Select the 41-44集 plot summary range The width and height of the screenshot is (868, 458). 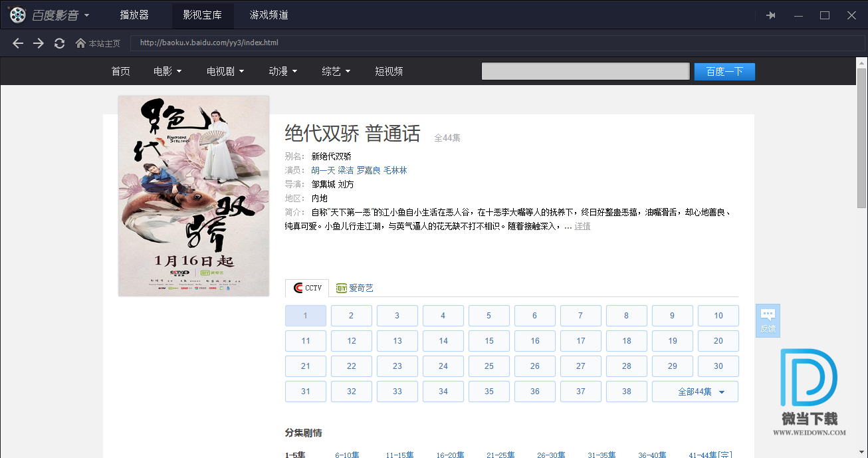pyautogui.click(x=710, y=455)
